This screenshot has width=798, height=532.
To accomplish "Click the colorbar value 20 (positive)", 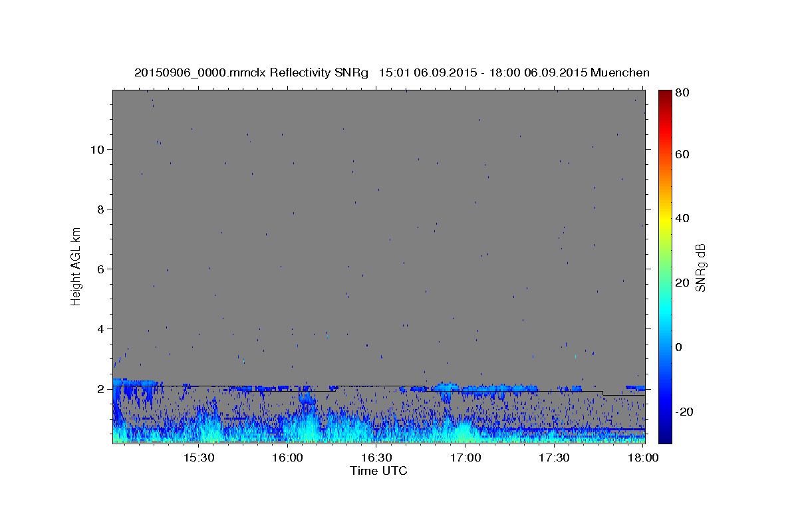I will [x=684, y=283].
